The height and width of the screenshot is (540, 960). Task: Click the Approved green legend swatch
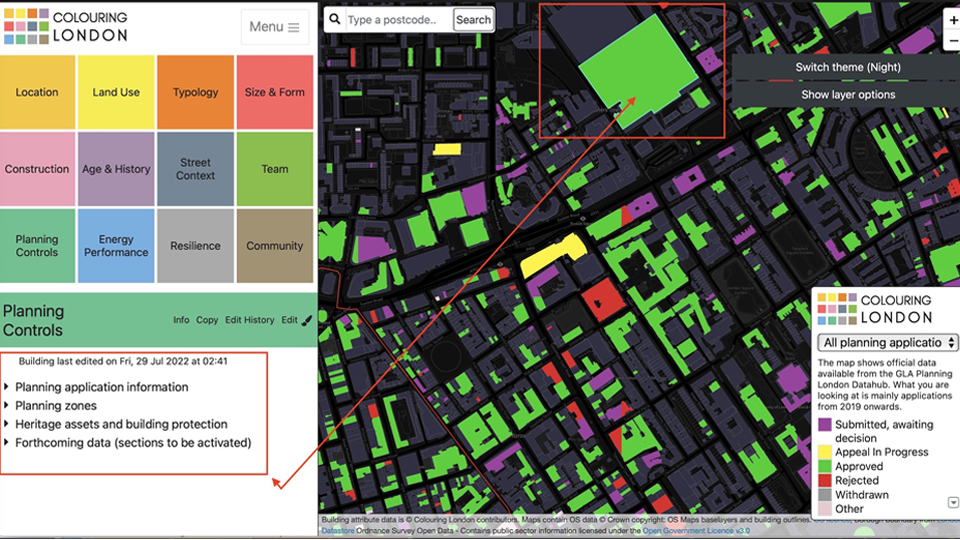pyautogui.click(x=825, y=466)
